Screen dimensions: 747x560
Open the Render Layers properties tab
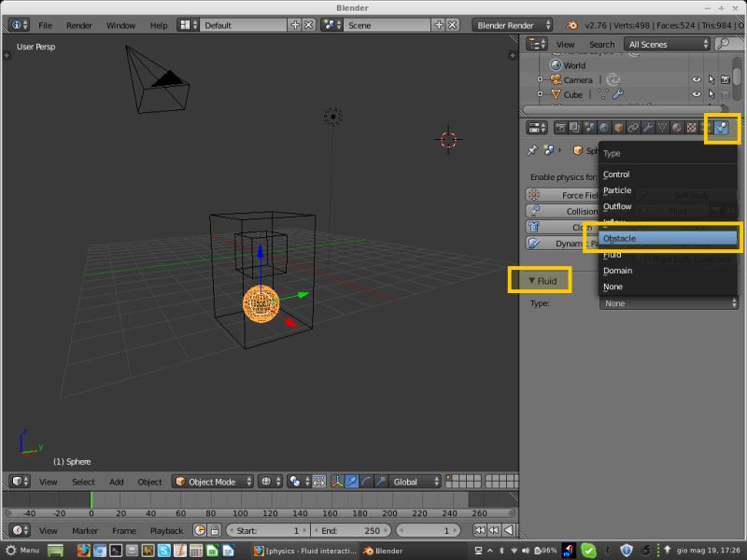[575, 128]
